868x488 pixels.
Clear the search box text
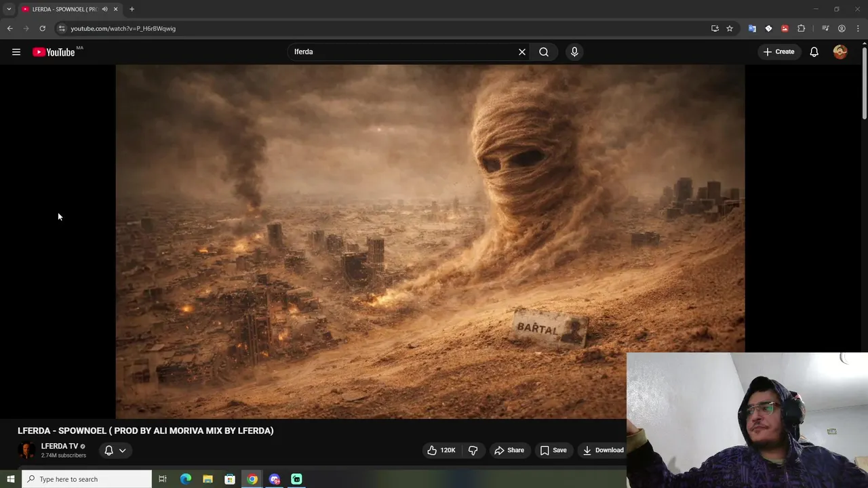coord(522,52)
